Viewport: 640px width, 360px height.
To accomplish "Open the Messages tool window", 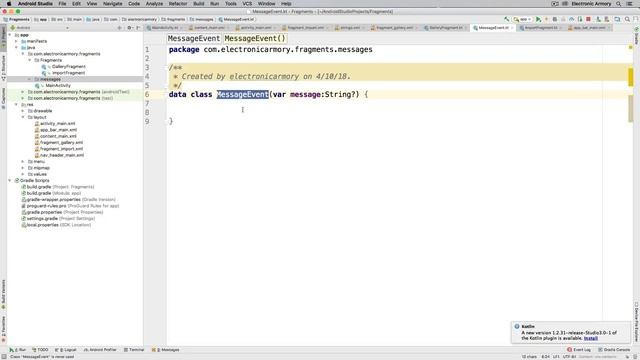I will [165, 350].
